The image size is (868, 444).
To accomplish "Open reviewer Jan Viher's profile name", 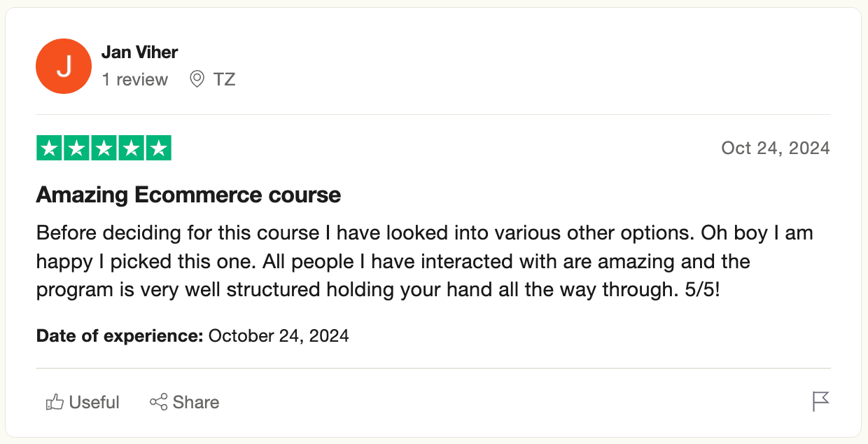I will (x=139, y=53).
